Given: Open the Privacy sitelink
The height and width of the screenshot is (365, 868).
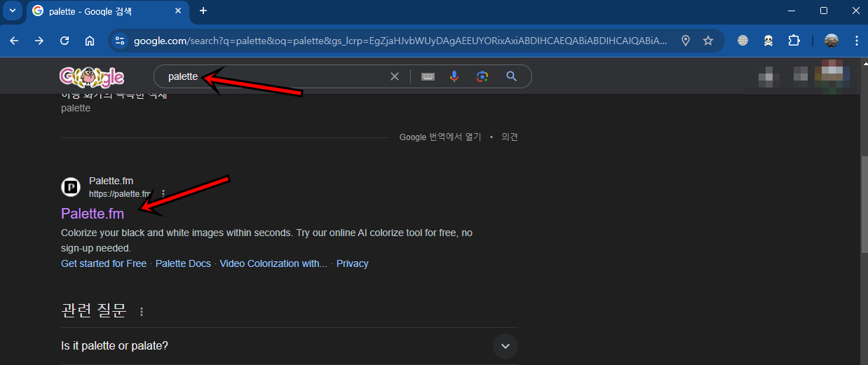Looking at the screenshot, I should (x=352, y=263).
